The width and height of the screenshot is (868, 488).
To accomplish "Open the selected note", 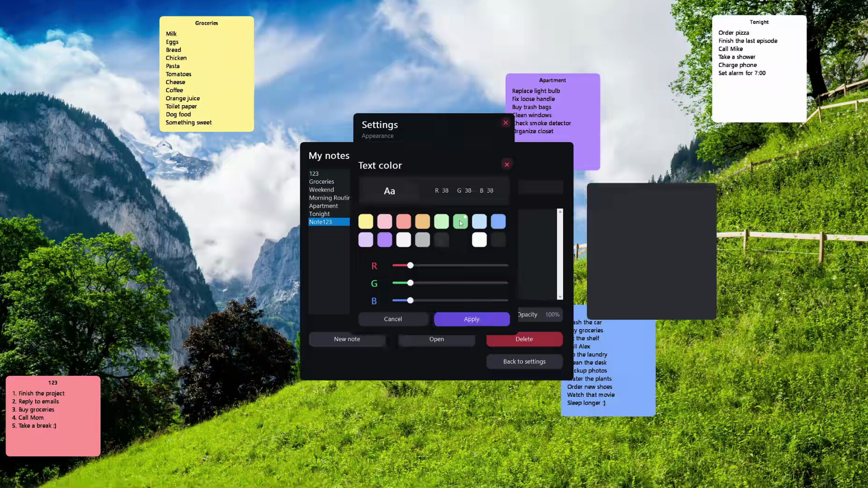I will click(437, 339).
